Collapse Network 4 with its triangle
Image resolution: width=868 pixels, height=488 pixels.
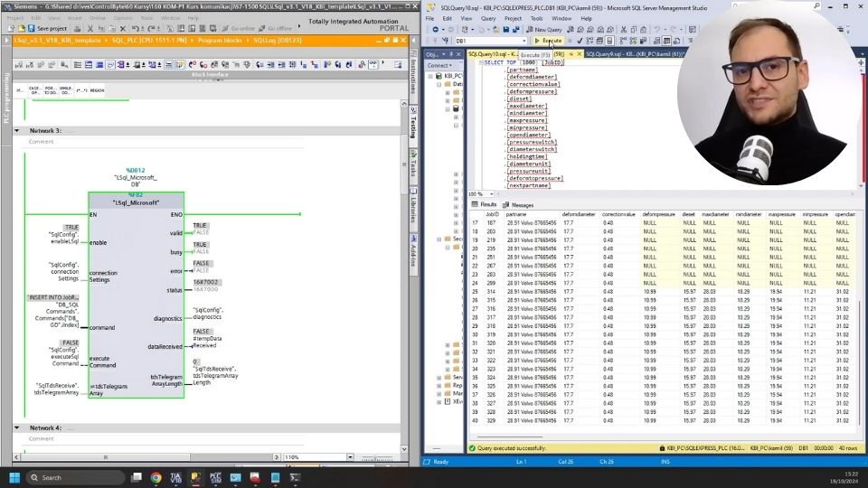click(x=16, y=427)
